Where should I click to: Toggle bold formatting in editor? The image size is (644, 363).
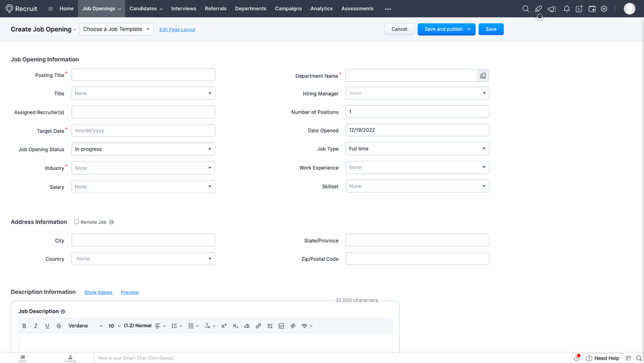[24, 326]
